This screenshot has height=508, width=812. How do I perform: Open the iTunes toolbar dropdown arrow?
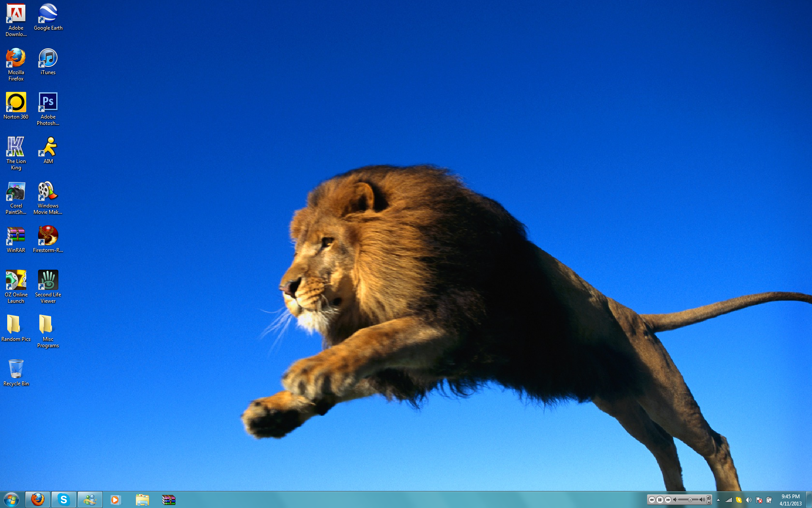click(709, 502)
